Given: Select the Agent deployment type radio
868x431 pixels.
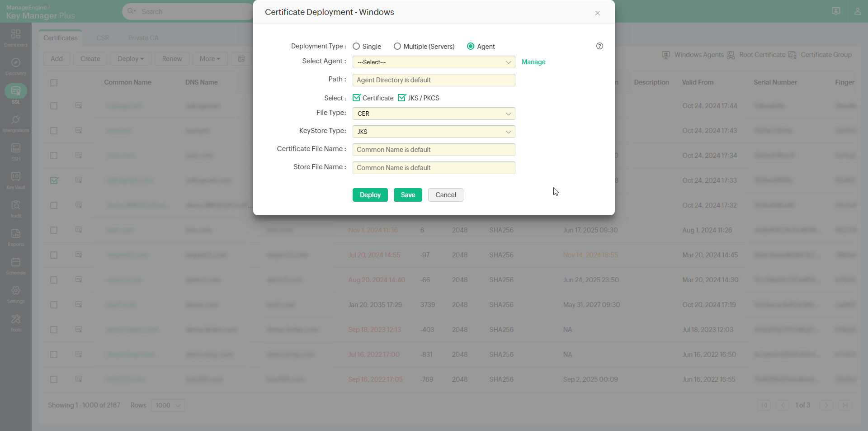Looking at the screenshot, I should click(471, 46).
